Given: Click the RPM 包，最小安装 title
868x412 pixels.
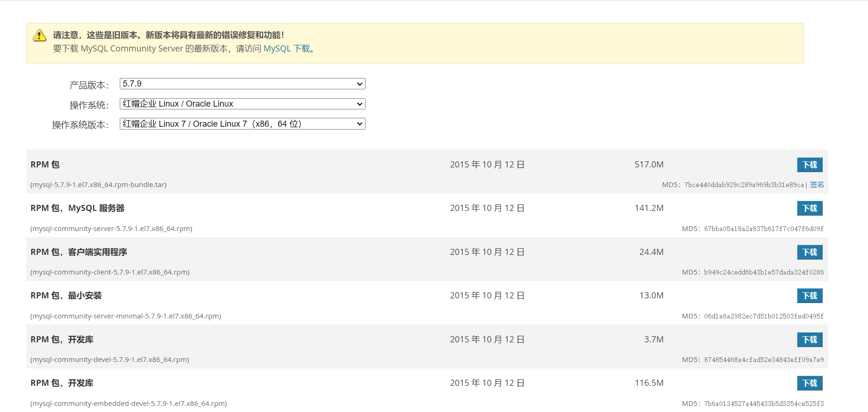Looking at the screenshot, I should 66,296.
